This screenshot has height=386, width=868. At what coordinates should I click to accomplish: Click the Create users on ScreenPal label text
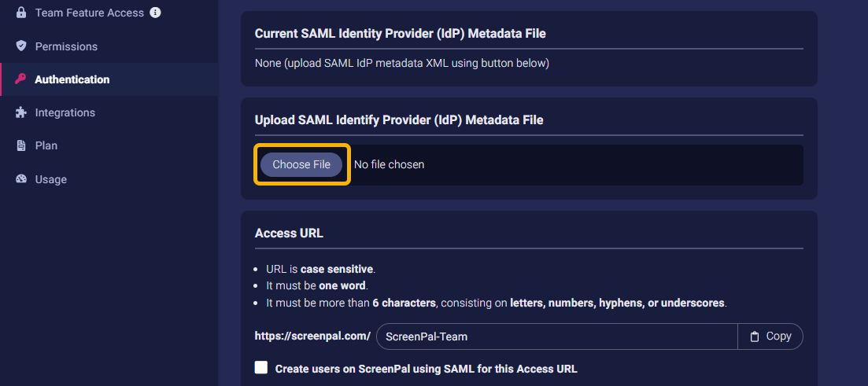point(427,369)
